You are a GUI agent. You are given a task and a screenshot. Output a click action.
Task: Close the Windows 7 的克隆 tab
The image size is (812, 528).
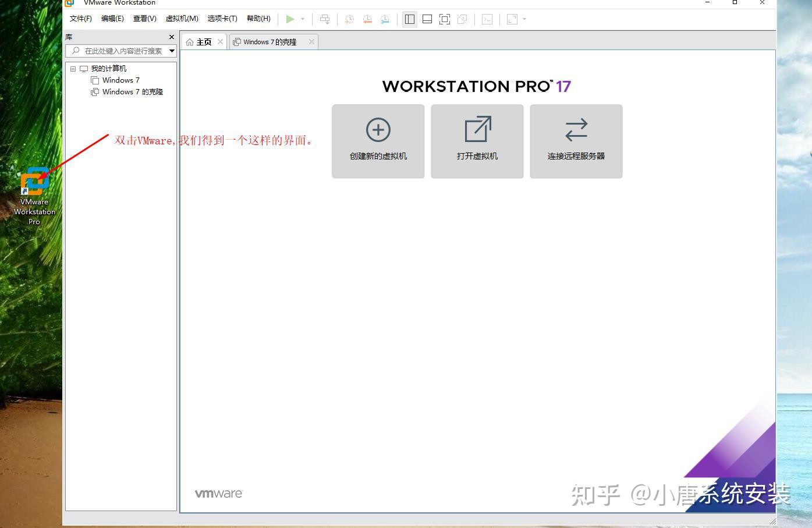[311, 42]
